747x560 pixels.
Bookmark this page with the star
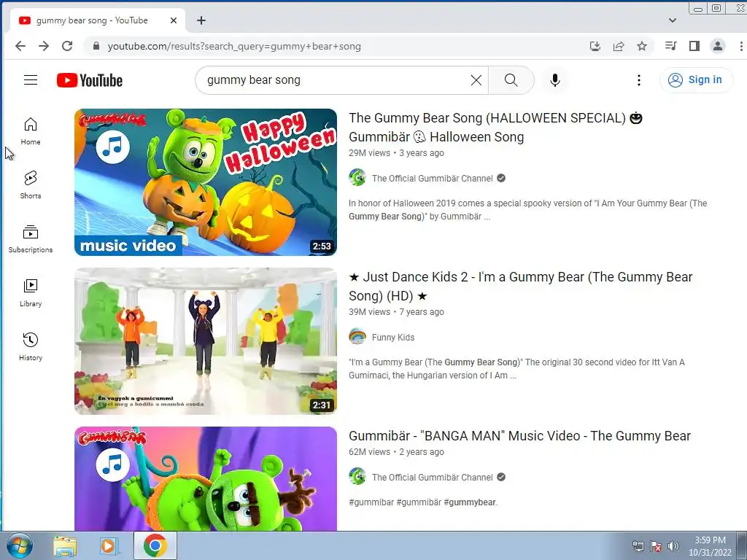pyautogui.click(x=642, y=46)
